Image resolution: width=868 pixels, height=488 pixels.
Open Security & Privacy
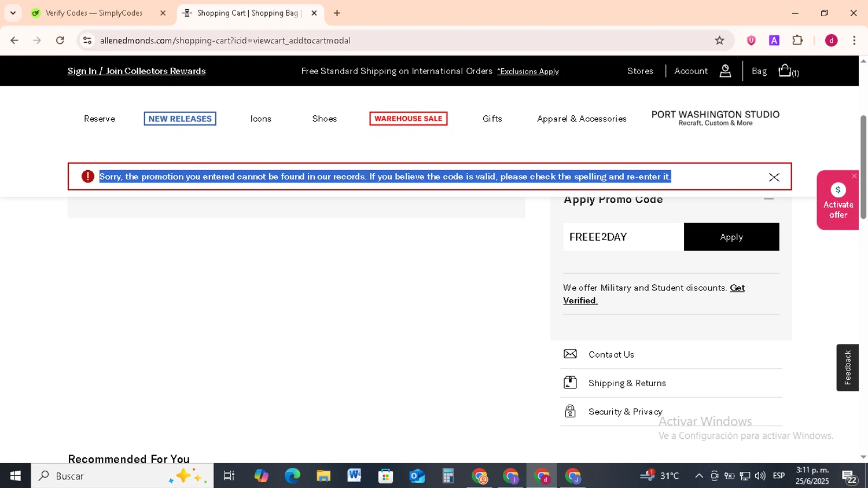(626, 412)
